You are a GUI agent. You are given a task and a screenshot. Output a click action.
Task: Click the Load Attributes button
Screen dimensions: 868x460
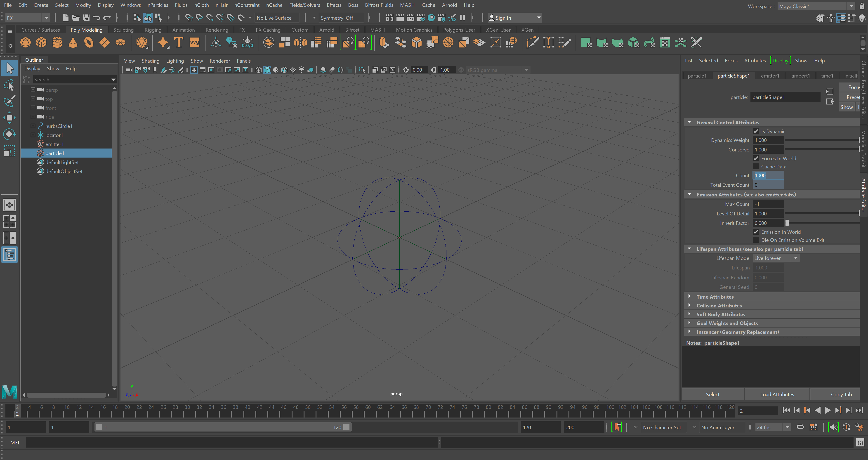tap(777, 394)
